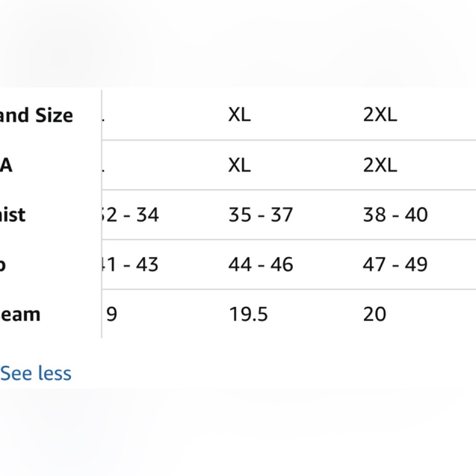
Task: Click the Brand Size row label
Action: coord(37,115)
